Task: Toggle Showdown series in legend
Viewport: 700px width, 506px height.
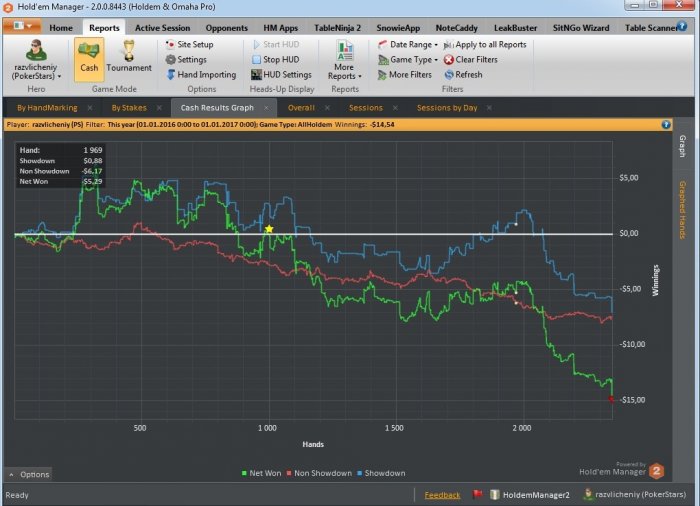Action: (x=383, y=473)
